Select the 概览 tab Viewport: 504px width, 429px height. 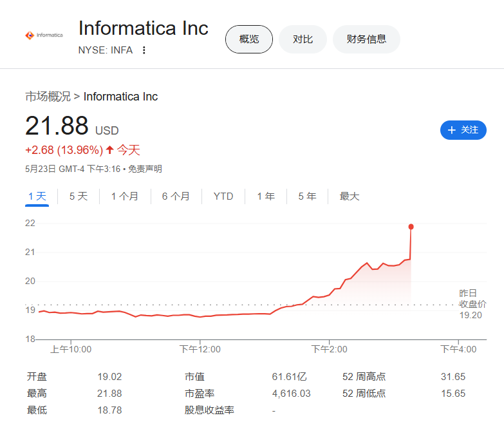pos(249,39)
